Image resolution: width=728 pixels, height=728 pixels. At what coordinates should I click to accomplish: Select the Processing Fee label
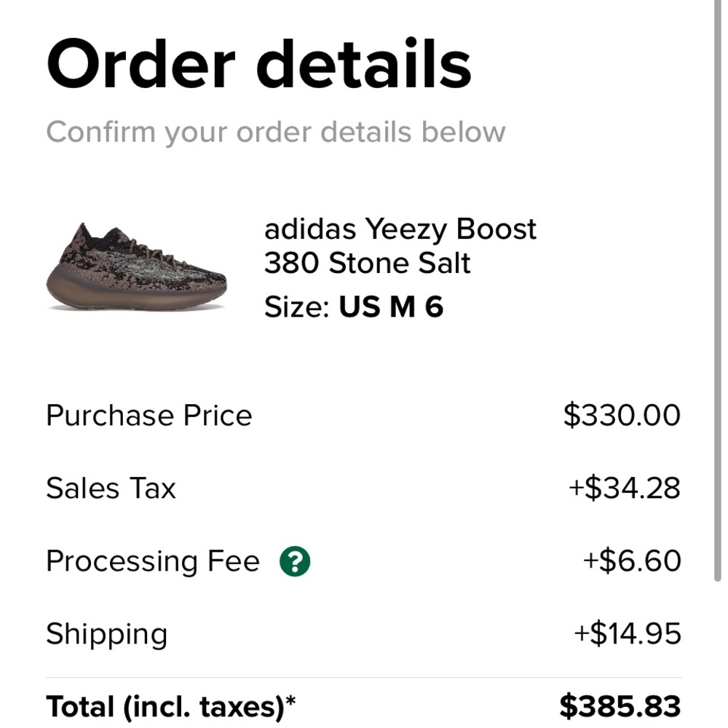tap(153, 561)
